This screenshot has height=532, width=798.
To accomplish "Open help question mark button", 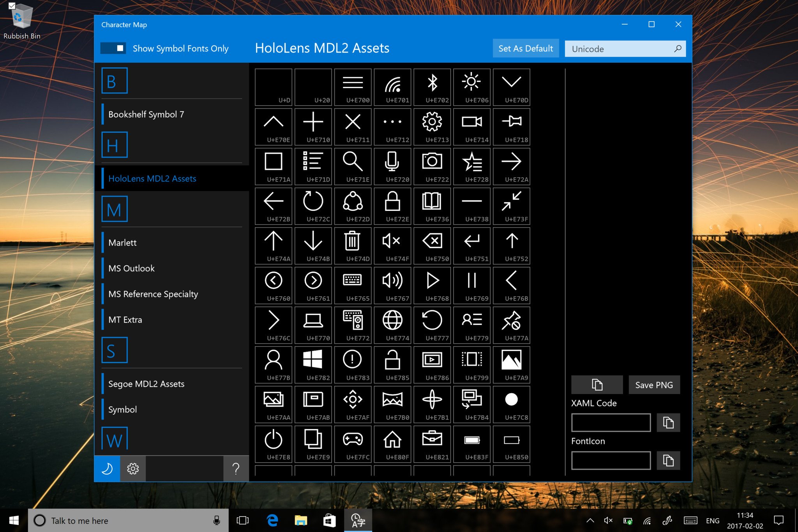I will click(236, 468).
